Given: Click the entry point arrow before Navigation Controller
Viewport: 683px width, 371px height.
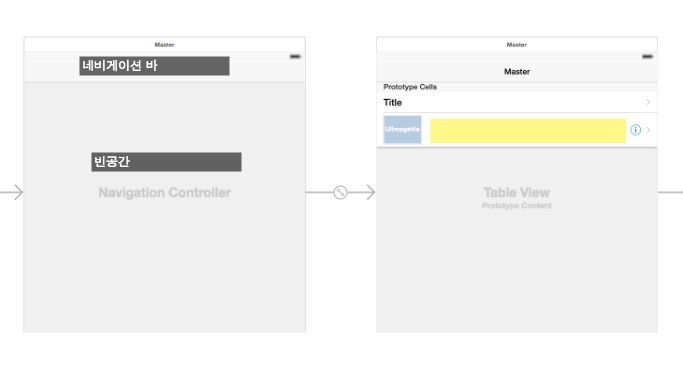Looking at the screenshot, I should coord(12,192).
